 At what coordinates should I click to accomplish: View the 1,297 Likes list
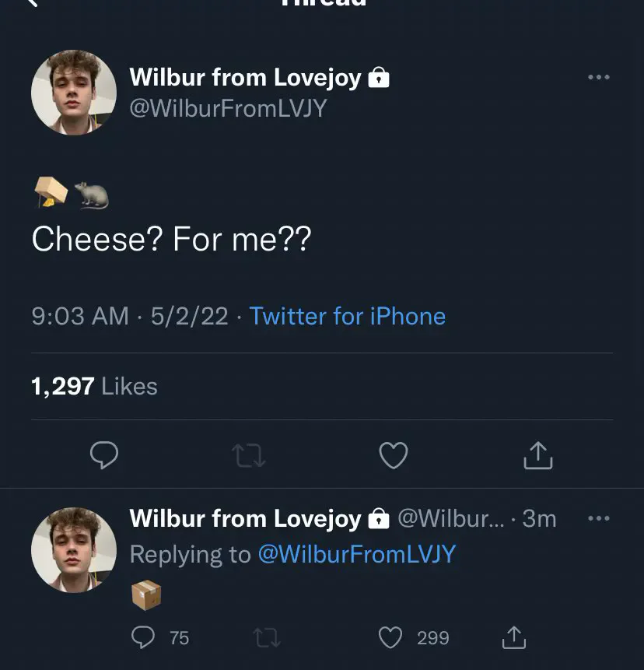[94, 386]
